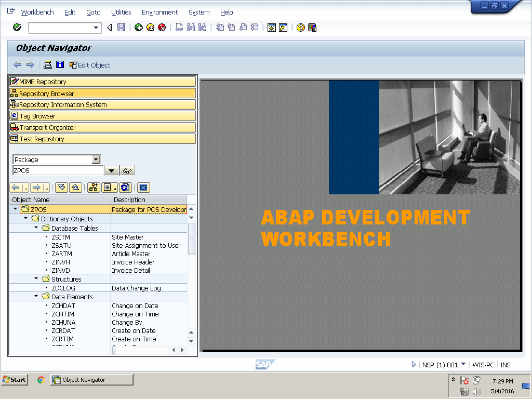Click the Edit Object button

coord(90,65)
